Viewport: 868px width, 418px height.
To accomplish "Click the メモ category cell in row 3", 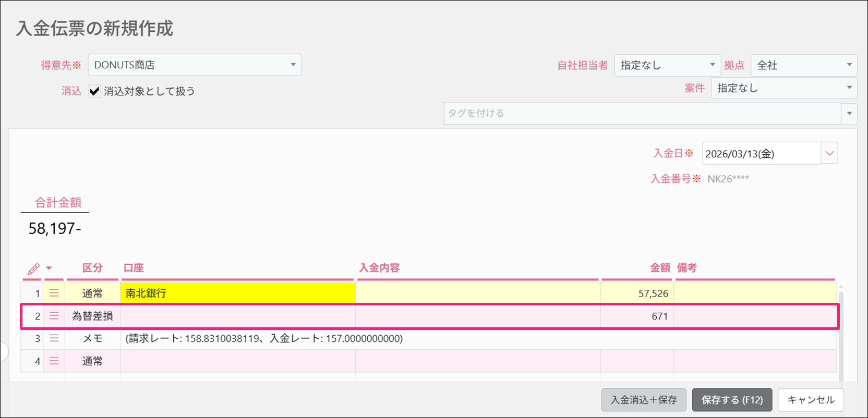I will point(92,338).
